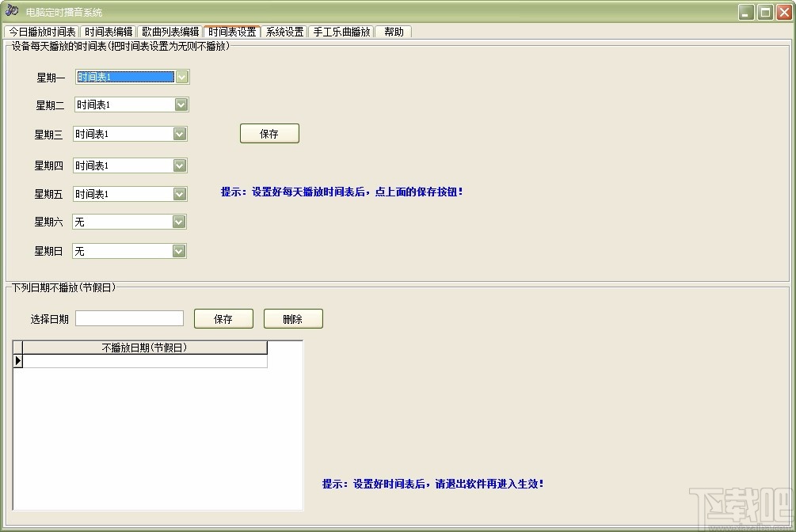Image resolution: width=796 pixels, height=532 pixels.
Task: Click inside the 选择日期 input field
Action: (x=129, y=317)
